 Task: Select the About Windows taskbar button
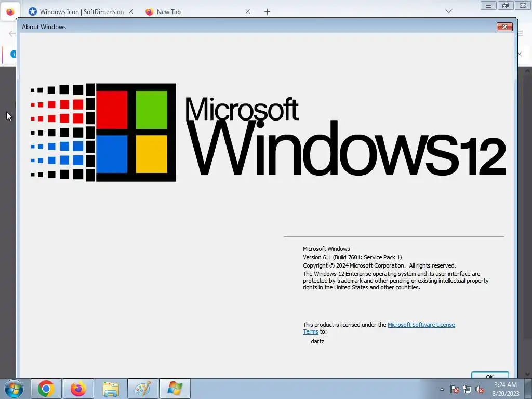175,389
